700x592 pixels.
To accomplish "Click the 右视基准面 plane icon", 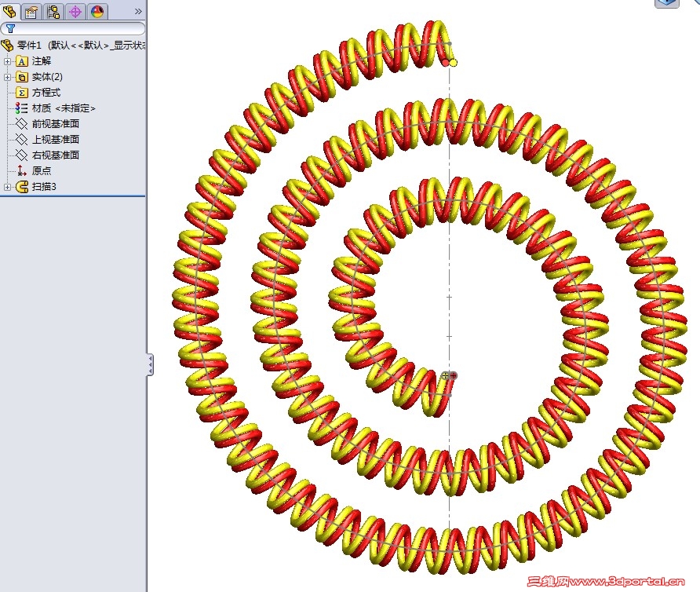I will pyautogui.click(x=21, y=155).
